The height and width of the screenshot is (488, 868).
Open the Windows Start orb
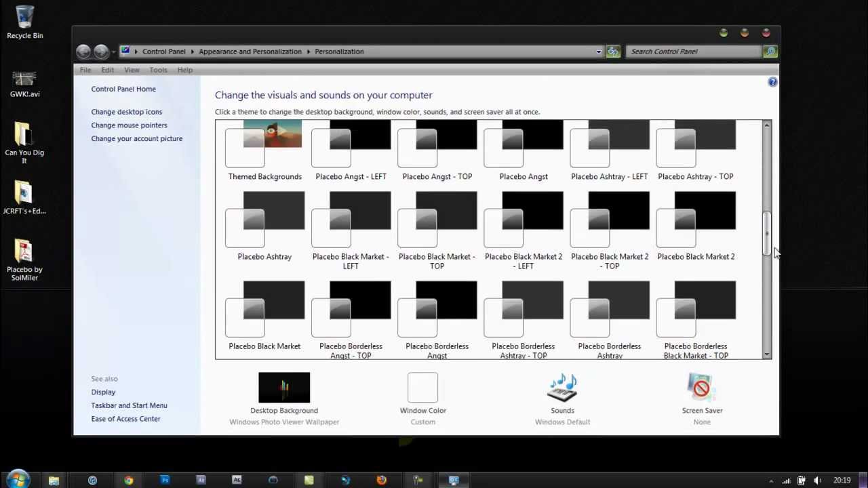[18, 479]
